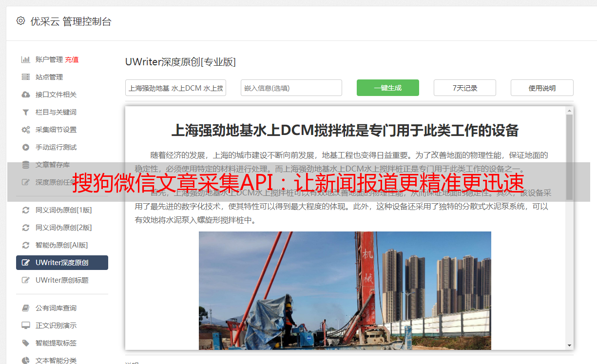Click the bar chart icon for 账户管理
The width and height of the screenshot is (597, 364).
point(26,59)
